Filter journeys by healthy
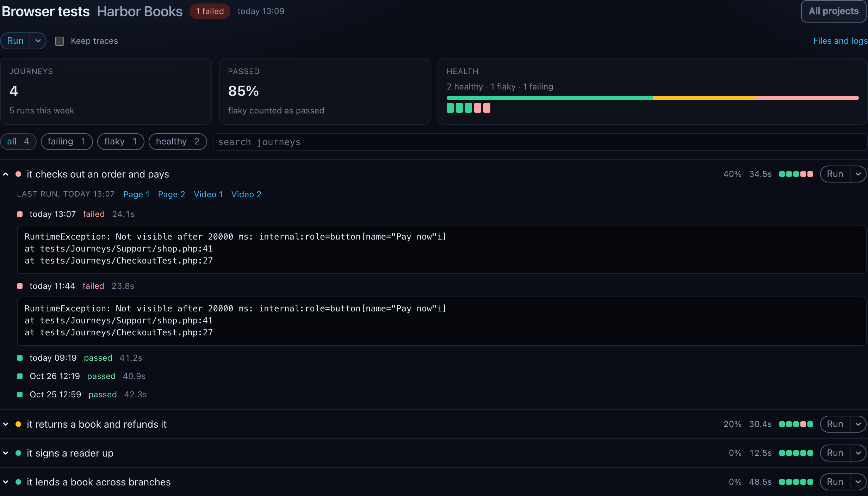 178,142
